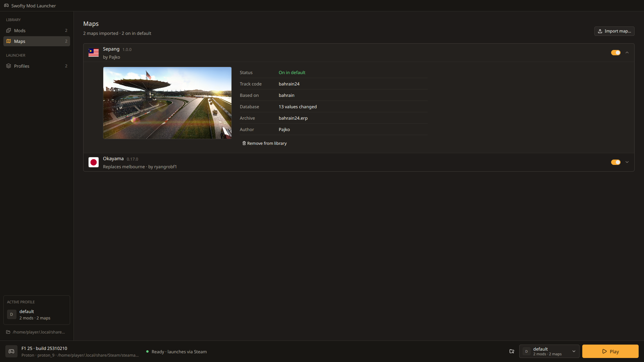Click 'F1 25 · build 25310210' text
The image size is (644, 362).
[x=44, y=348]
